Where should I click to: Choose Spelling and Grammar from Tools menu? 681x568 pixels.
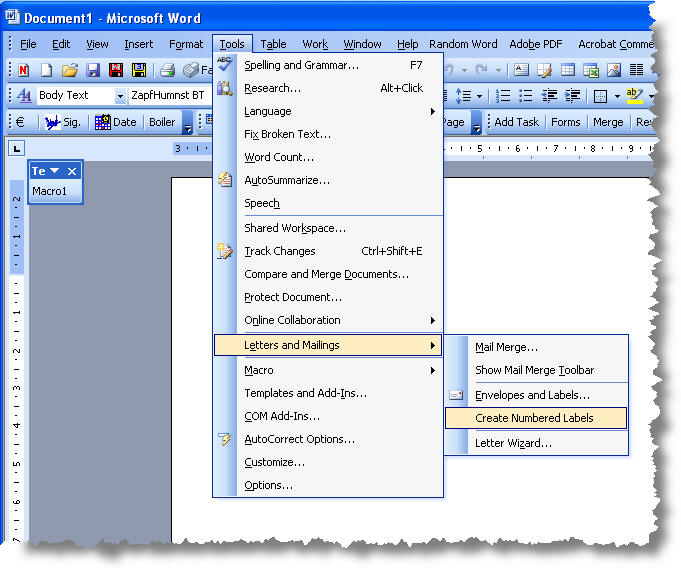coord(328,65)
